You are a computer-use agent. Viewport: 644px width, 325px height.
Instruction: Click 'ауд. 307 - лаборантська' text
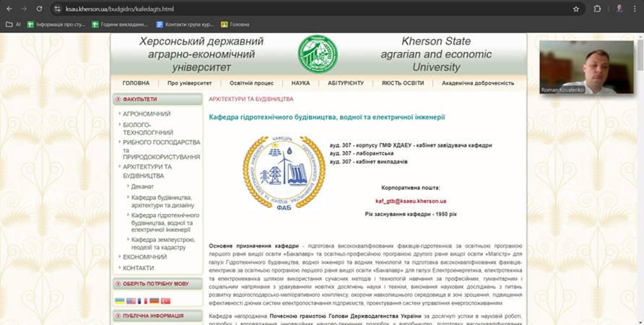362,154
